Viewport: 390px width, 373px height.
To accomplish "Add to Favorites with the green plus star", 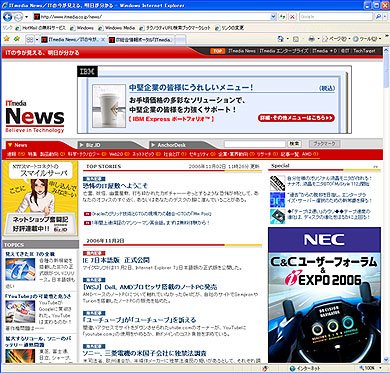I will tap(17, 39).
